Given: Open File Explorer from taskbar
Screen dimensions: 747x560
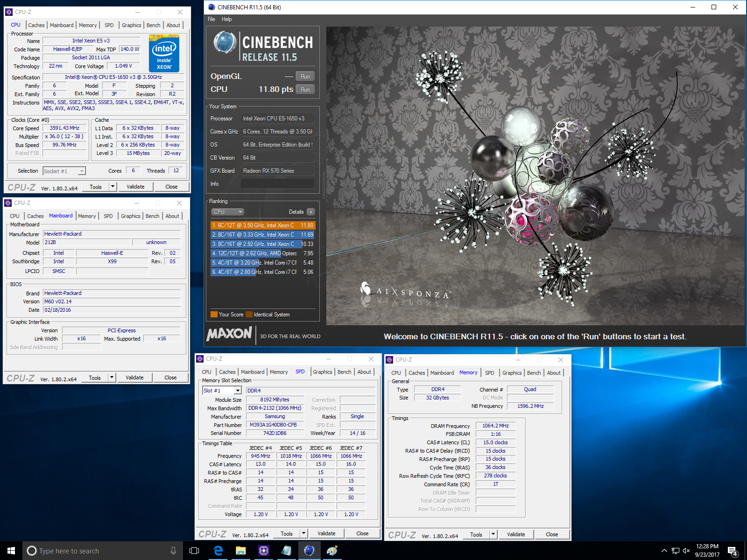Looking at the screenshot, I should click(x=241, y=551).
